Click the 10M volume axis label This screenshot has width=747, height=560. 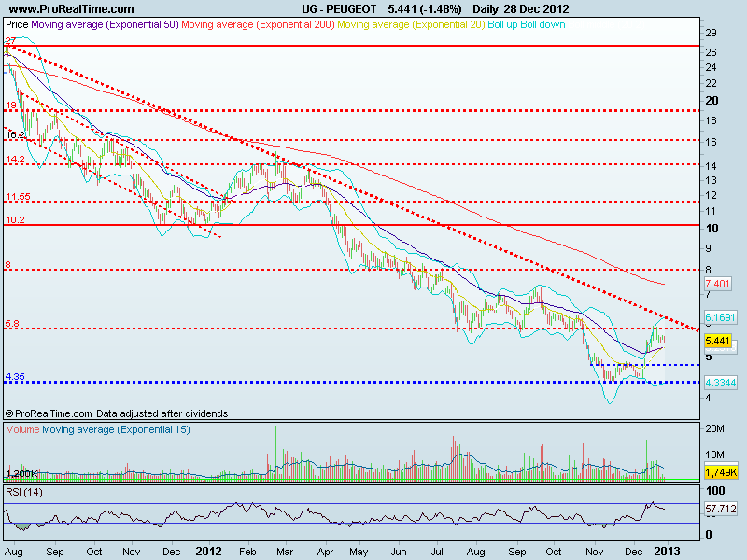pos(714,455)
